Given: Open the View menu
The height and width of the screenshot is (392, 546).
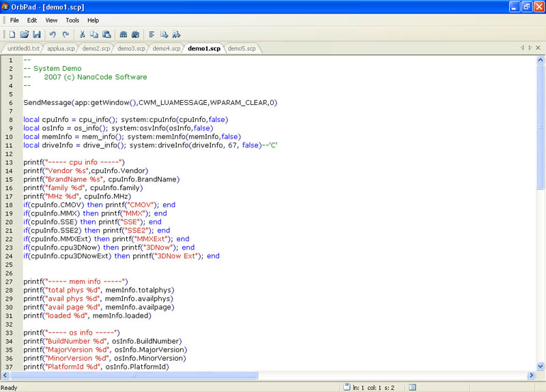Looking at the screenshot, I should coord(51,20).
